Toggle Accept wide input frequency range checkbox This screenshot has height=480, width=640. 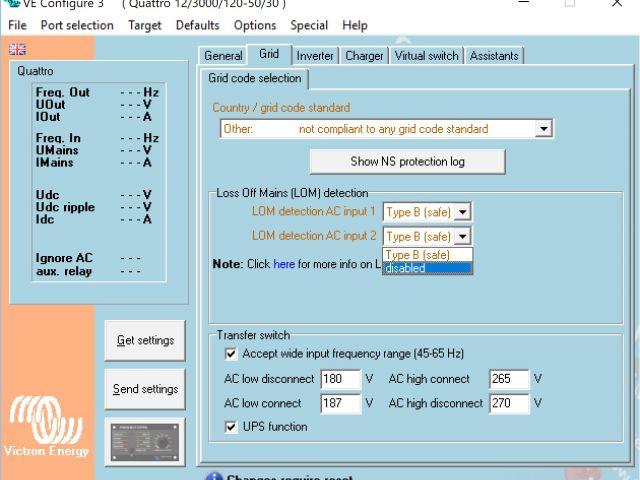point(231,354)
